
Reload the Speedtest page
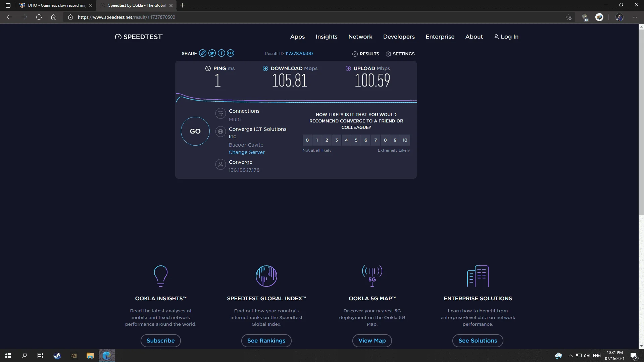[x=39, y=17]
